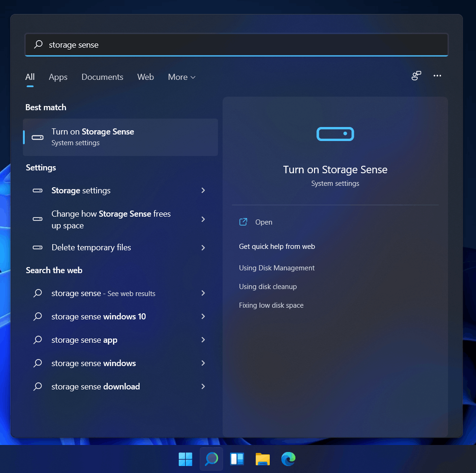Click the search icon beside 'storage sense app'
Screen dimensions: 476x473
coord(38,339)
